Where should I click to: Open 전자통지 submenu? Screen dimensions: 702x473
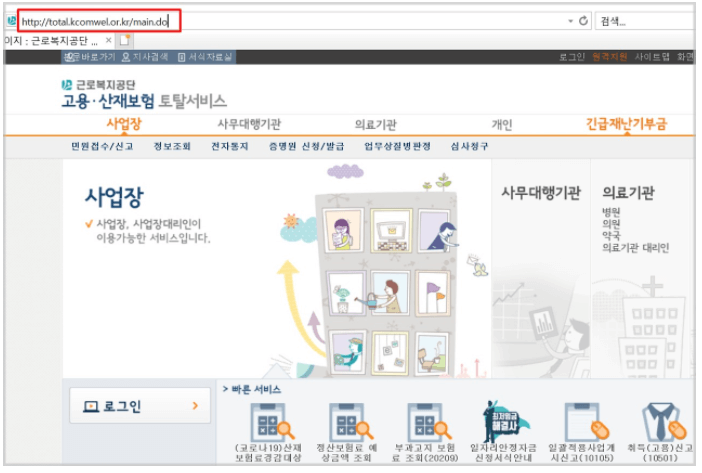click(x=230, y=146)
